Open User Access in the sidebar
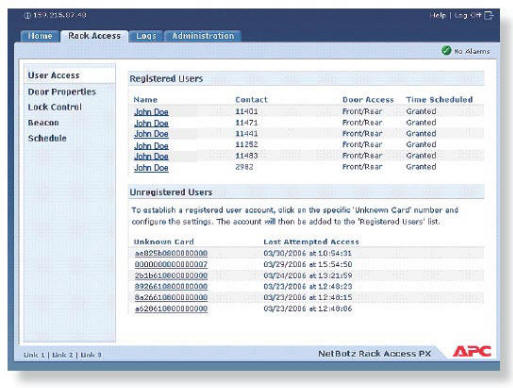 click(x=54, y=75)
